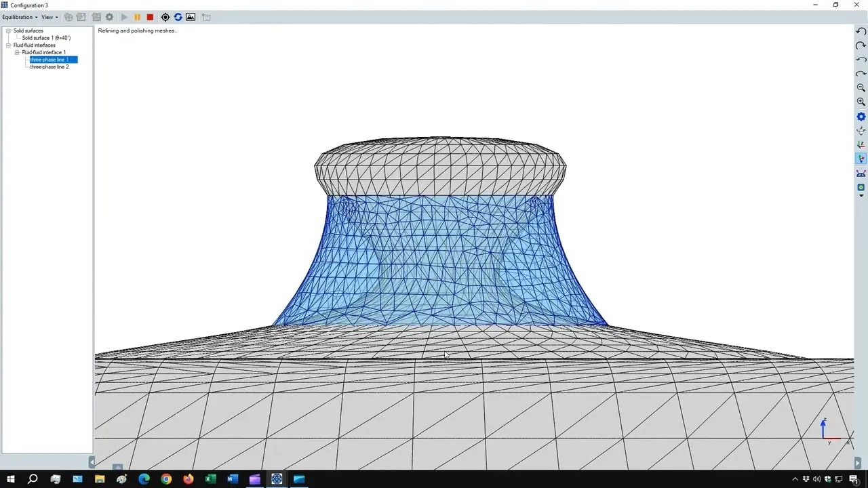Screen dimensions: 868x488
Task: Open the Equilibration menu
Action: pyautogui.click(x=17, y=17)
